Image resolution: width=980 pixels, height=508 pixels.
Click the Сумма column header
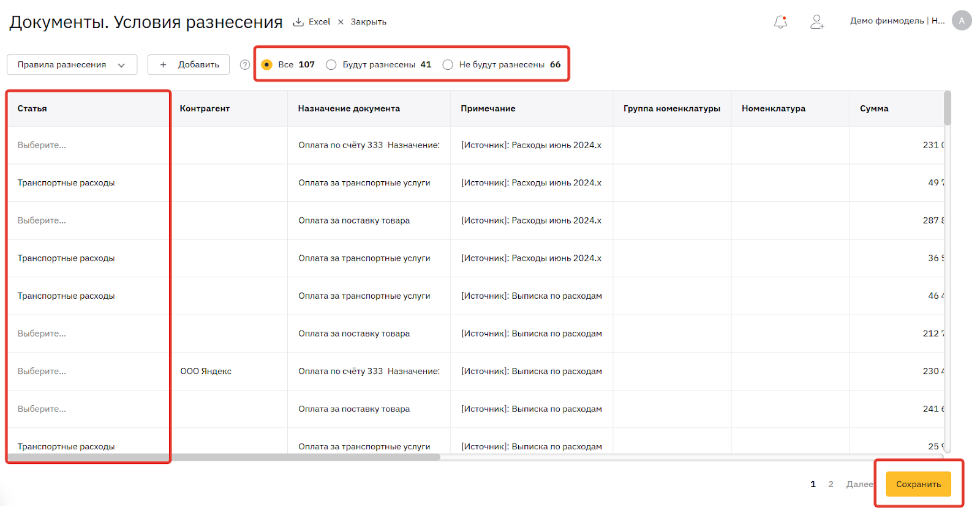874,108
